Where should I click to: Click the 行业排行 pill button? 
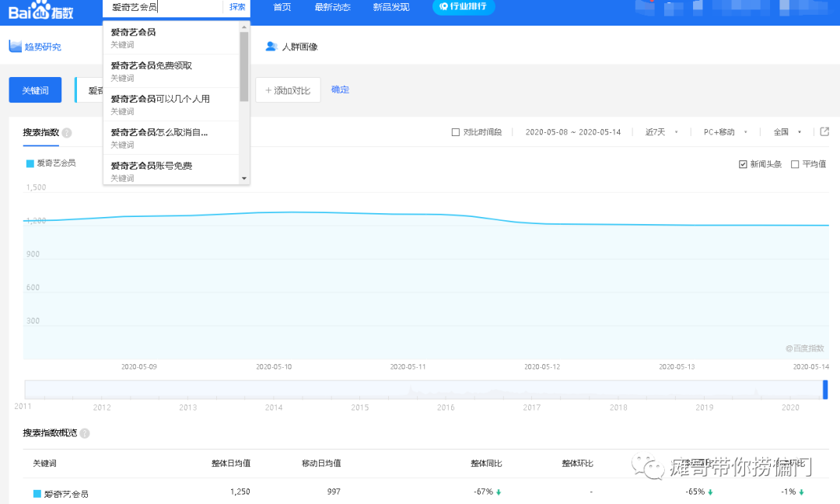[x=464, y=7]
